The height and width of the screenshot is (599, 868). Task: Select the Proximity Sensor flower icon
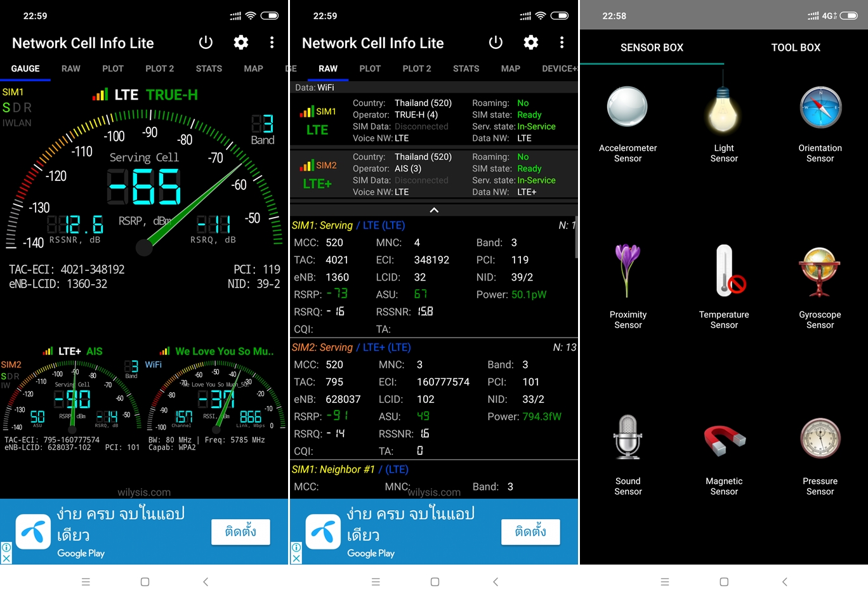628,271
